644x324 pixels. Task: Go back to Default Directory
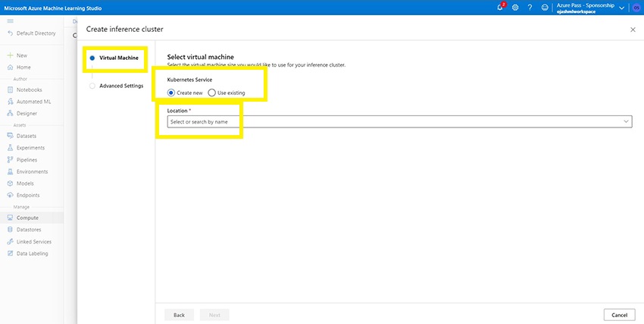pyautogui.click(x=32, y=33)
